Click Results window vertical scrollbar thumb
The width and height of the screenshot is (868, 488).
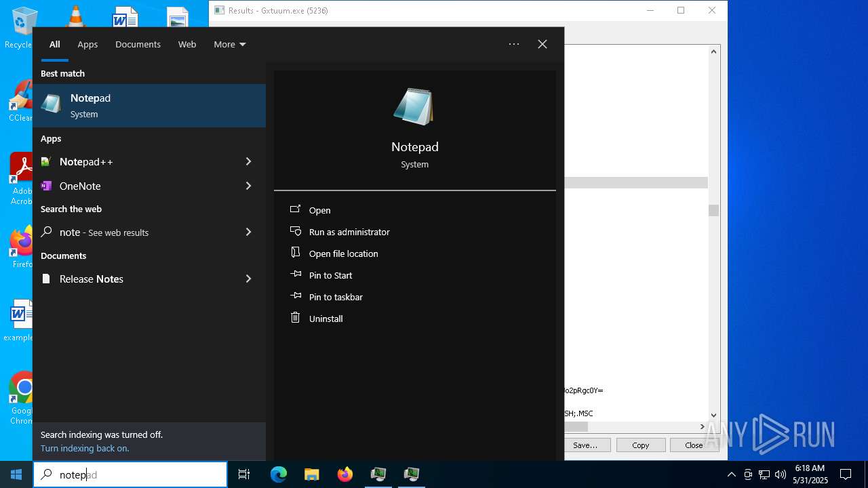(713, 211)
